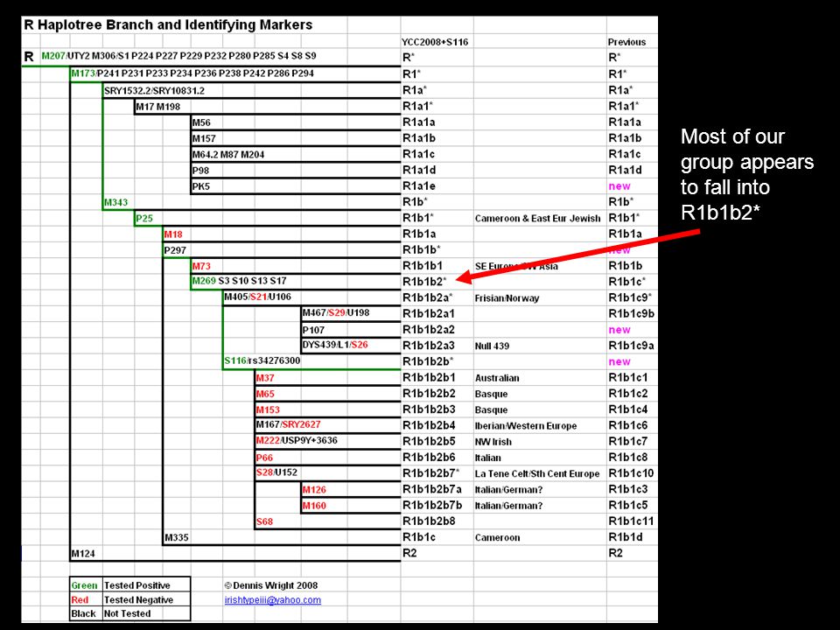Viewport: 840px width, 630px height.
Task: Click the 'Not Tested' legend cell
Action: (x=128, y=614)
